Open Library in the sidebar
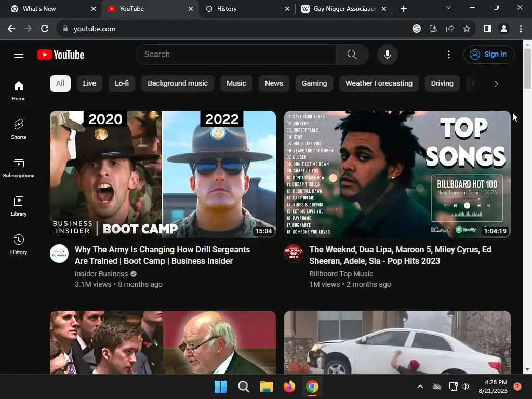 [x=19, y=206]
